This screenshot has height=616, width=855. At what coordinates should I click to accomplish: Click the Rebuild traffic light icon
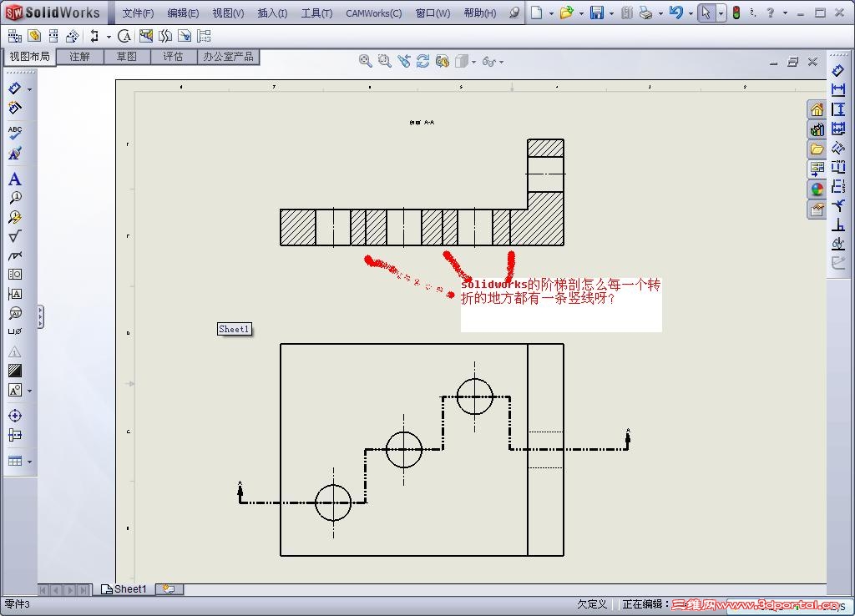click(736, 13)
